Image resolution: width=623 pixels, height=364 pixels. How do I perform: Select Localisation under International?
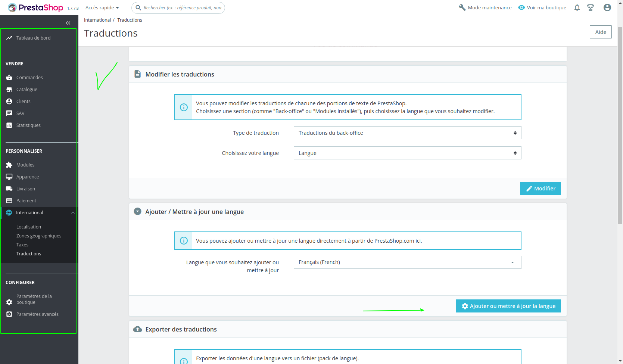(28, 227)
